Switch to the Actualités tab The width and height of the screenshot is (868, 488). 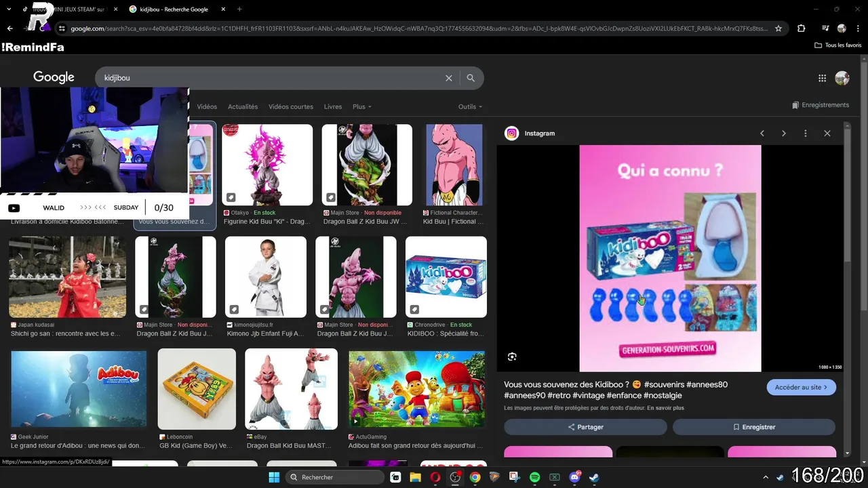point(243,106)
